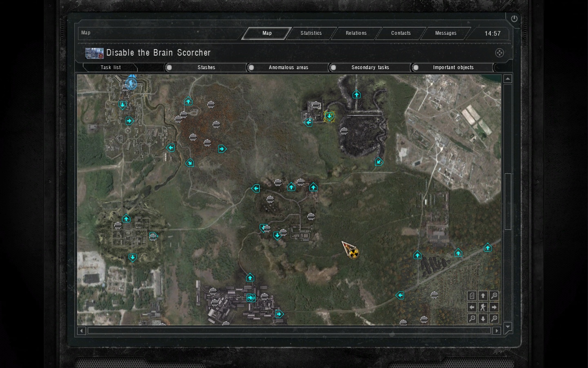Click the 14:57 clock display
588x368 pixels.
pyautogui.click(x=492, y=34)
